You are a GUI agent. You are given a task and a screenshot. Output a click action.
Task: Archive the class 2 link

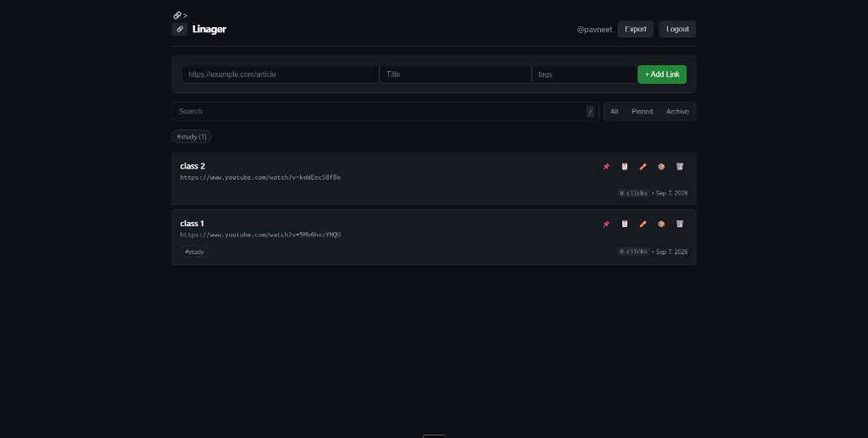click(x=661, y=166)
